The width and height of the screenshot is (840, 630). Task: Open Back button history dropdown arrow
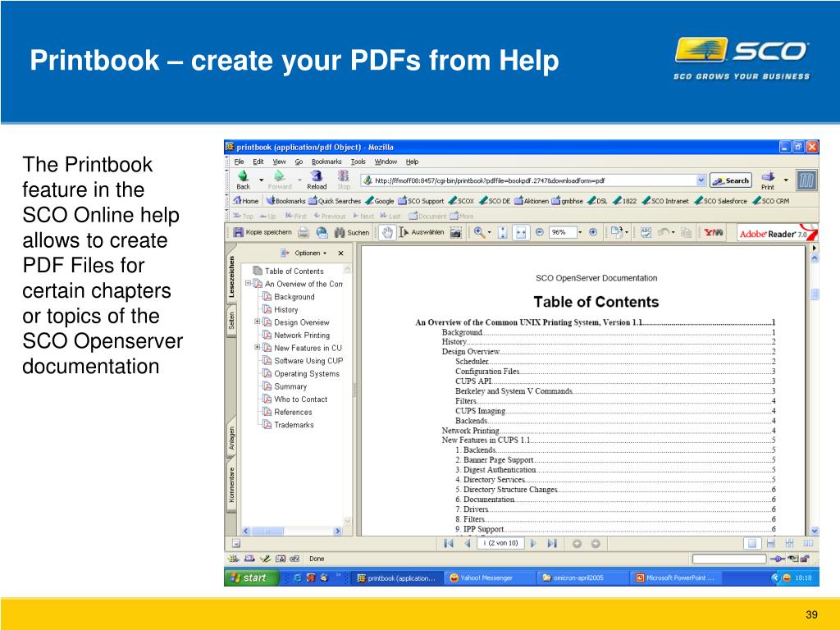[x=261, y=180]
